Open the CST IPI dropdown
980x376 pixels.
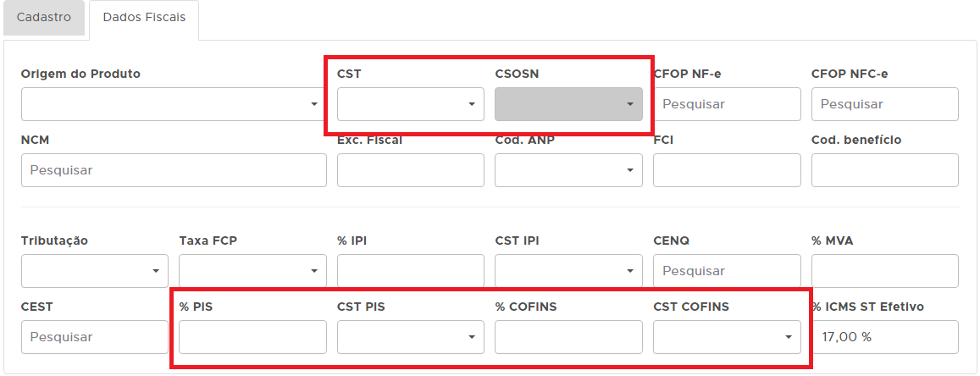pyautogui.click(x=568, y=271)
